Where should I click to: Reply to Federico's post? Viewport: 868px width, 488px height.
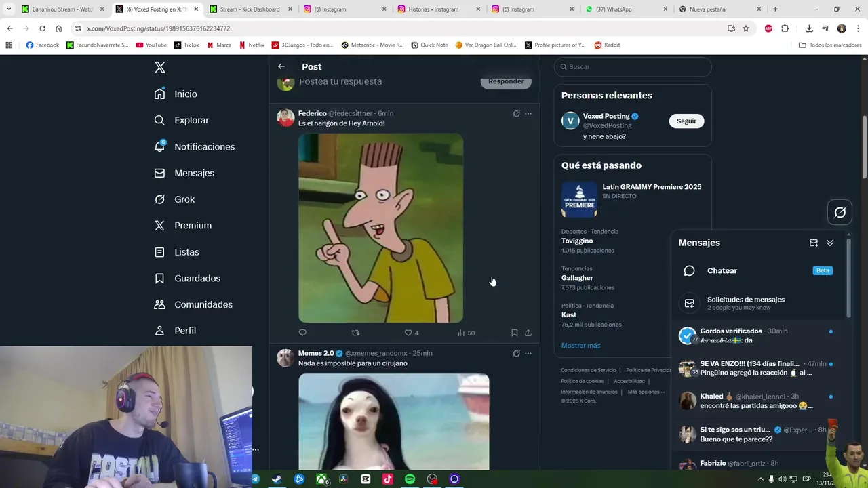pos(302,333)
